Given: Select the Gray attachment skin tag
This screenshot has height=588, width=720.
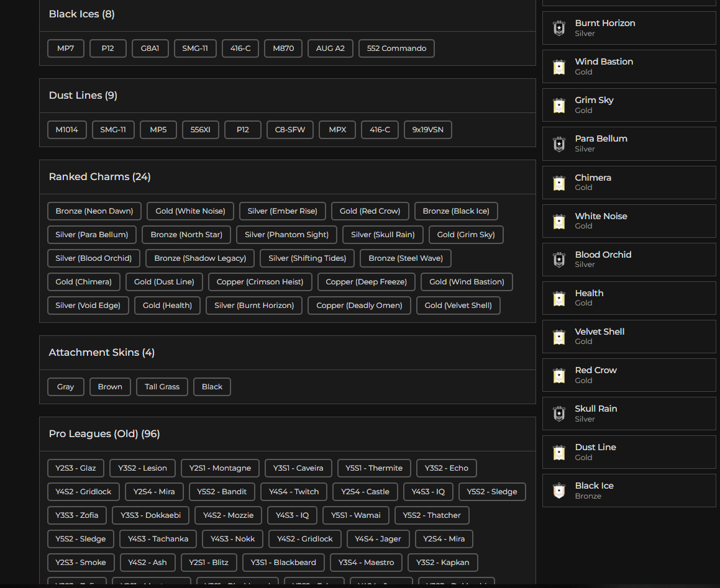Looking at the screenshot, I should [x=66, y=386].
